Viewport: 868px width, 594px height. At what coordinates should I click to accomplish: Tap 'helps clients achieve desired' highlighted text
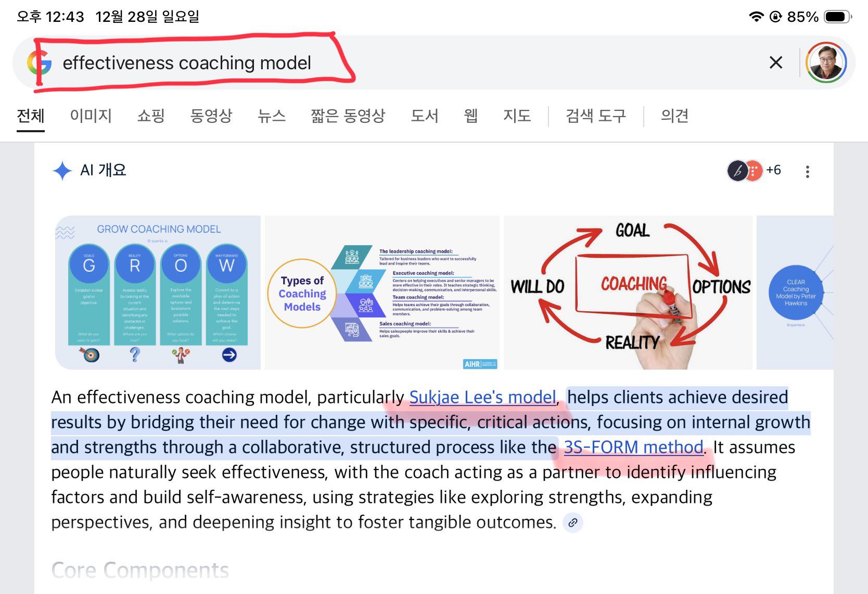coord(678,397)
